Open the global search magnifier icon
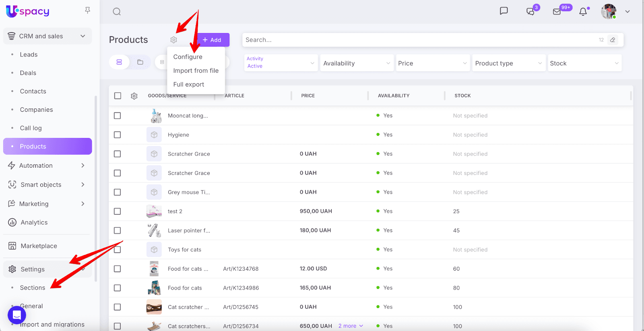This screenshot has height=331, width=644. coord(117,12)
